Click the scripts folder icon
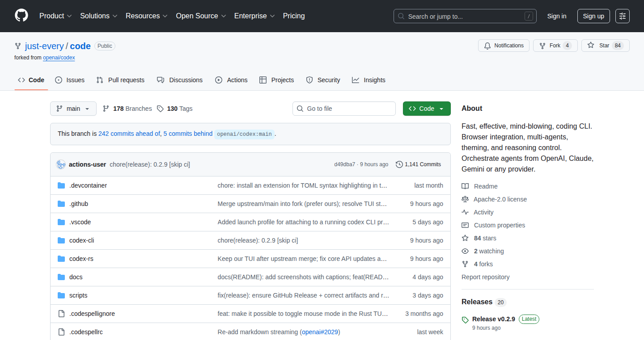Viewport: 644px width, 340px height. pyautogui.click(x=61, y=295)
